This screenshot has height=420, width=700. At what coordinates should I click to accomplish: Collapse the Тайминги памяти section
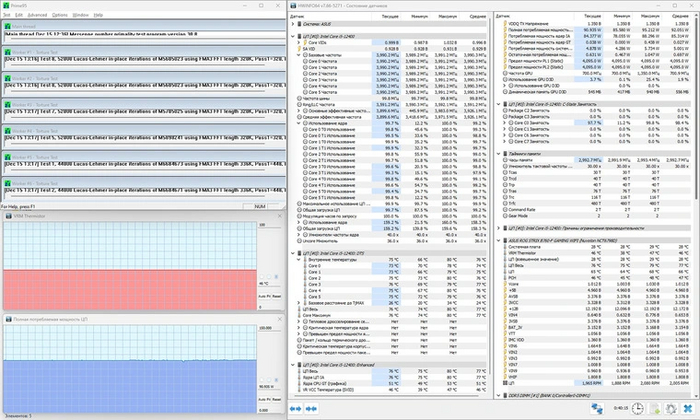499,152
